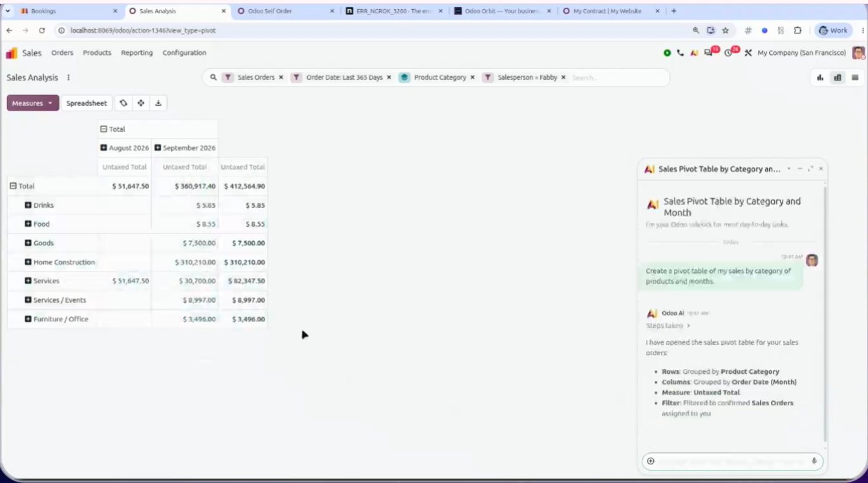This screenshot has width=868, height=483.
Task: Switch to the graph view icon
Action: click(820, 78)
